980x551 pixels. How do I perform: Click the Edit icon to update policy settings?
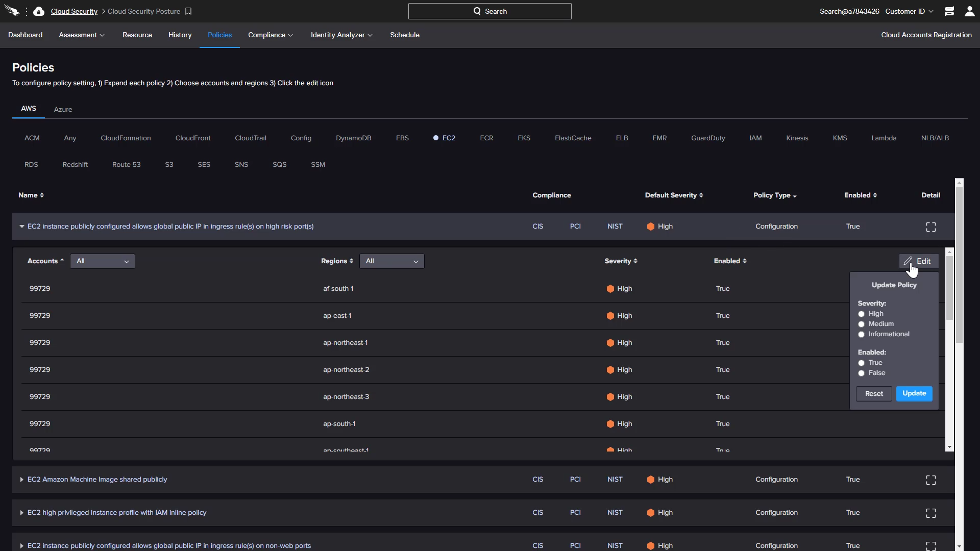click(x=917, y=261)
